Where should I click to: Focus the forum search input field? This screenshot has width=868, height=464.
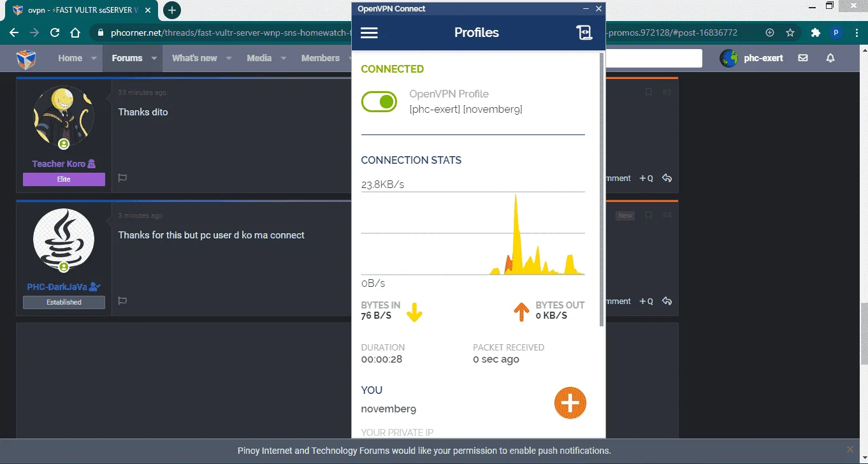[x=653, y=58]
